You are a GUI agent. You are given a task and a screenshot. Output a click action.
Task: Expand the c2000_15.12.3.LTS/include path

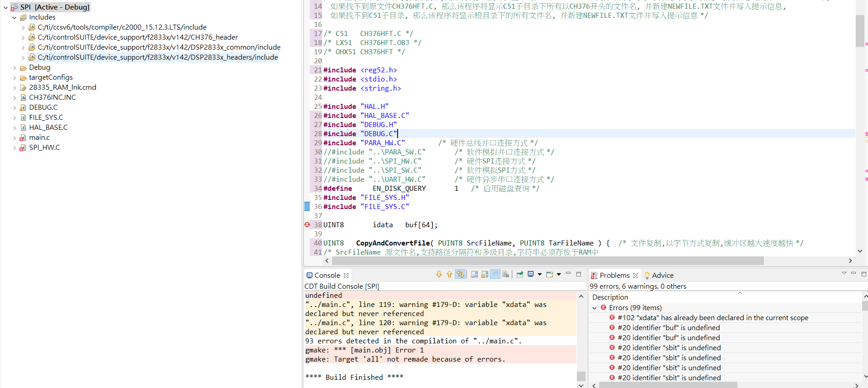click(23, 28)
